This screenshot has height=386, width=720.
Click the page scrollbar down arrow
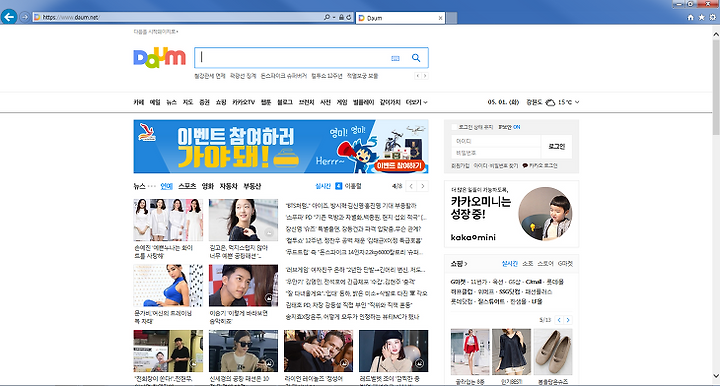click(716, 376)
